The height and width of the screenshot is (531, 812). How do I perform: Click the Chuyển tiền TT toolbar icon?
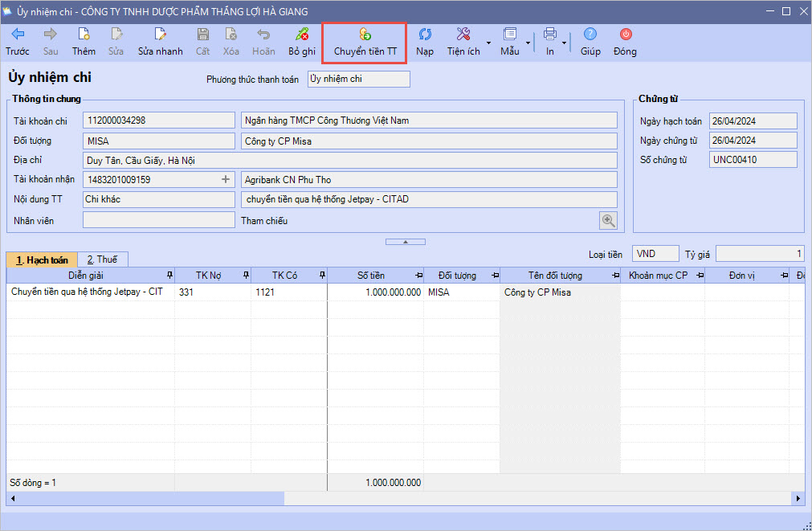coord(365,35)
